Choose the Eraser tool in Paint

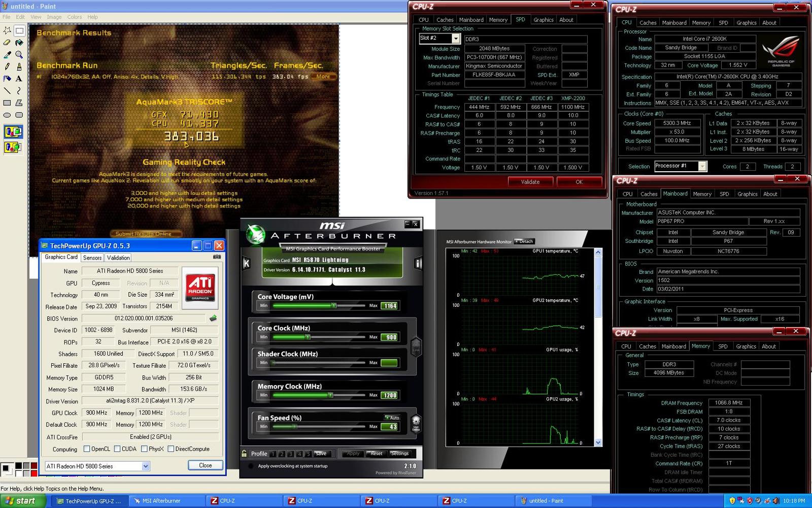(7, 43)
